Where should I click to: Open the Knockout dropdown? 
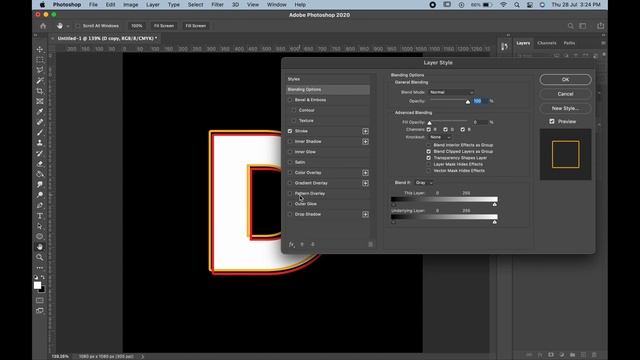click(x=440, y=137)
